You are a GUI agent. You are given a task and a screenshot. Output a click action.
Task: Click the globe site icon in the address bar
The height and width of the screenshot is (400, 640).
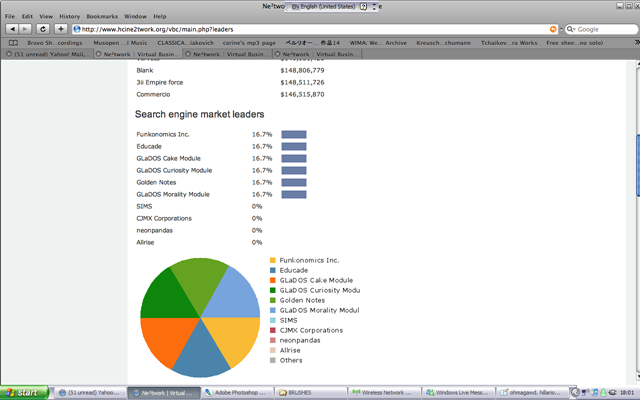point(77,29)
